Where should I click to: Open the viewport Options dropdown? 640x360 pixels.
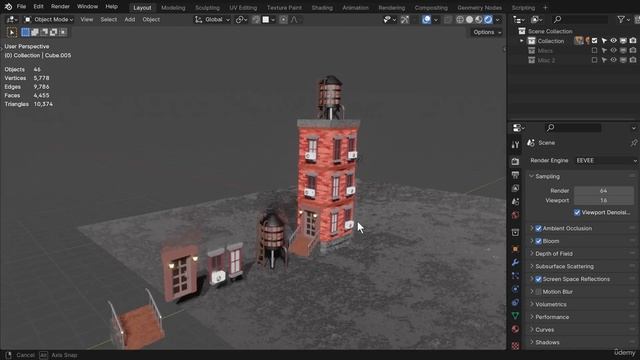coord(487,32)
